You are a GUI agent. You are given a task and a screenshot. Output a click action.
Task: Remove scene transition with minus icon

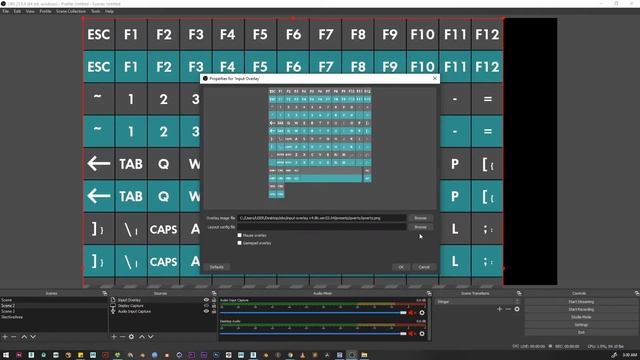(x=508, y=309)
